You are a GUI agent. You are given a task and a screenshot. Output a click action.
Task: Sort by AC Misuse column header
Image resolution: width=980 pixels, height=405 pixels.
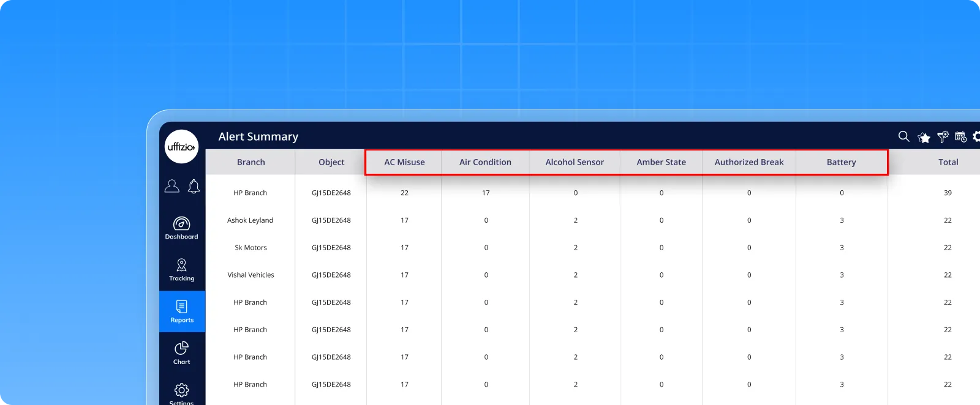click(404, 162)
